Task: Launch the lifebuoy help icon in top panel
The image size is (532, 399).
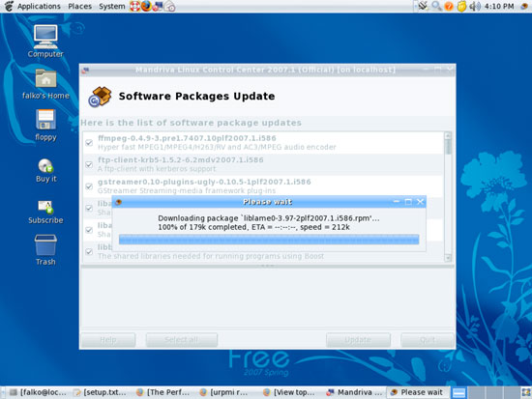Action: point(134,6)
